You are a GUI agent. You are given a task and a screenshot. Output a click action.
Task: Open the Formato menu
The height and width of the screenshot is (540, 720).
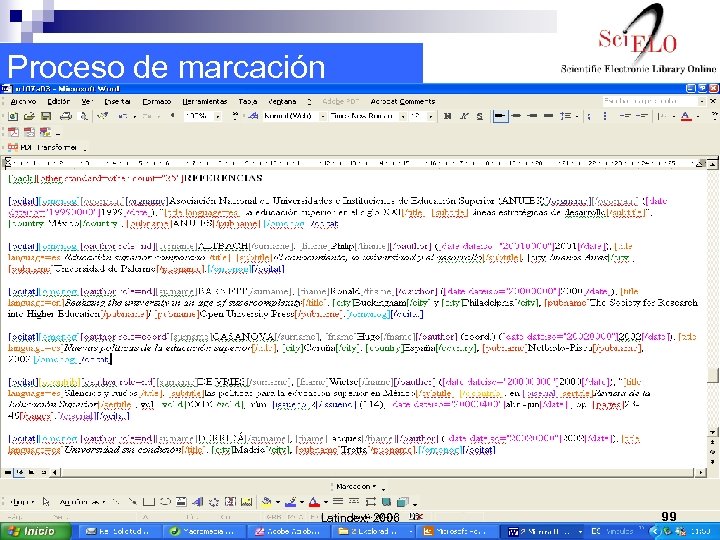pos(157,101)
